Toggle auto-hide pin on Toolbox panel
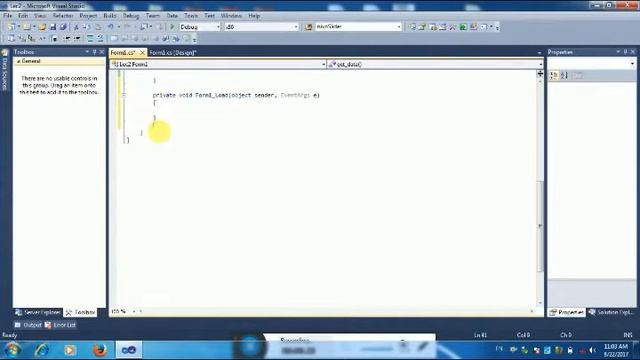 pyautogui.click(x=94, y=52)
